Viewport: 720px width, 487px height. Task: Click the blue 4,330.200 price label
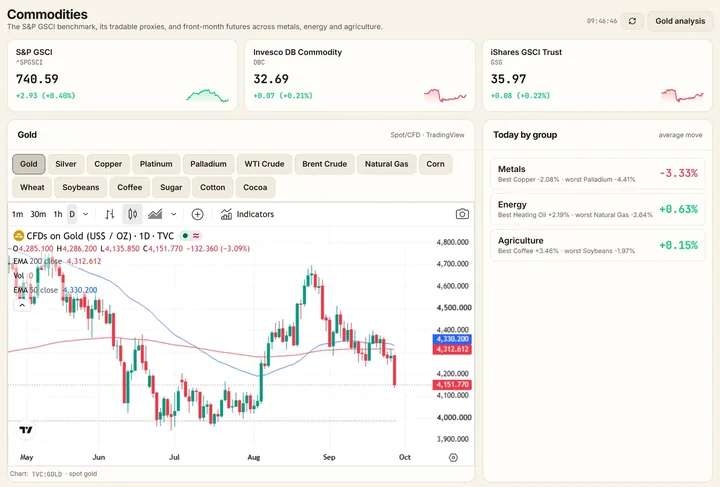(452, 339)
